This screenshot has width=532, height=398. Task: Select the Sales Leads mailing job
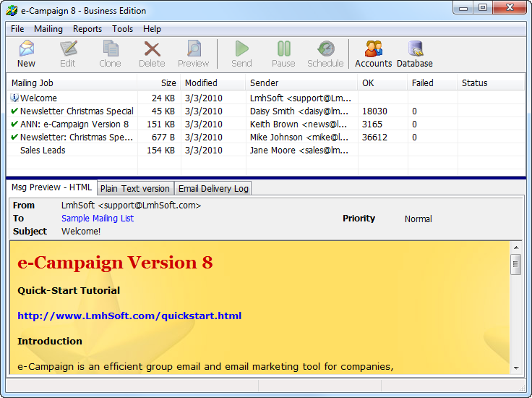click(x=266, y=150)
